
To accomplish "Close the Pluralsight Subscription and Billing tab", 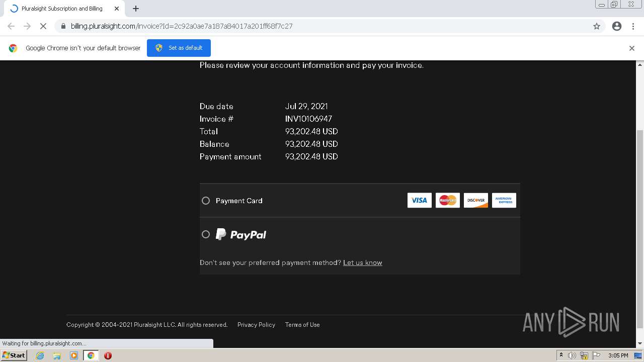I will (117, 9).
